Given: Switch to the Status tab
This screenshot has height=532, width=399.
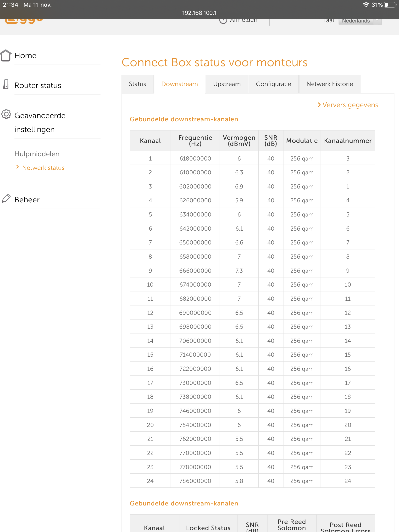Looking at the screenshot, I should click(137, 84).
